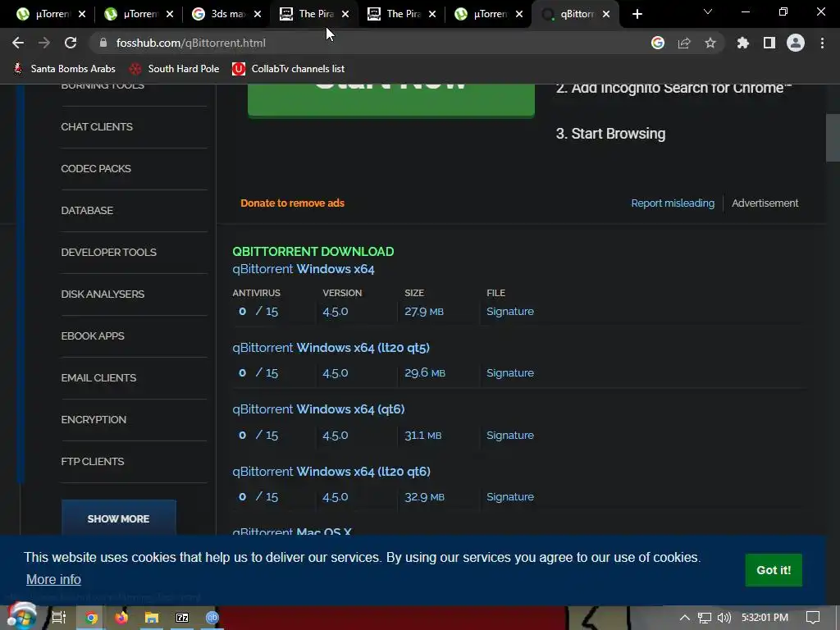Open 7-Zip from the taskbar
840x630 pixels.
tap(182, 618)
